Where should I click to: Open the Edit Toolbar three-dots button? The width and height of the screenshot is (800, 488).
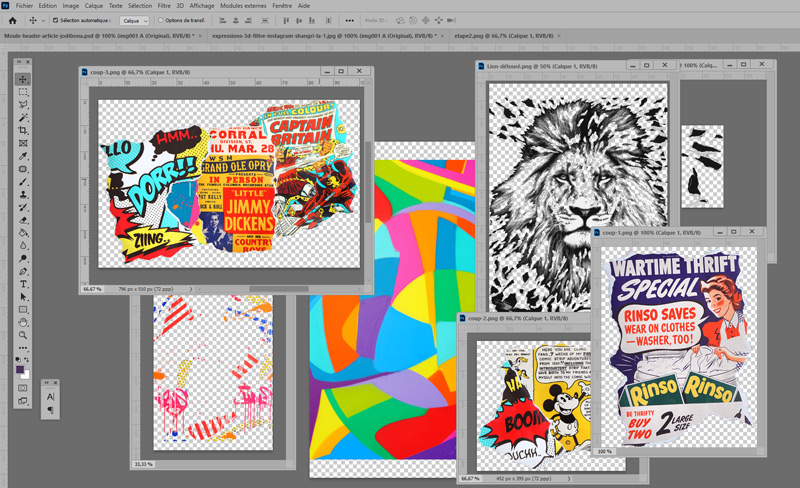click(x=23, y=348)
